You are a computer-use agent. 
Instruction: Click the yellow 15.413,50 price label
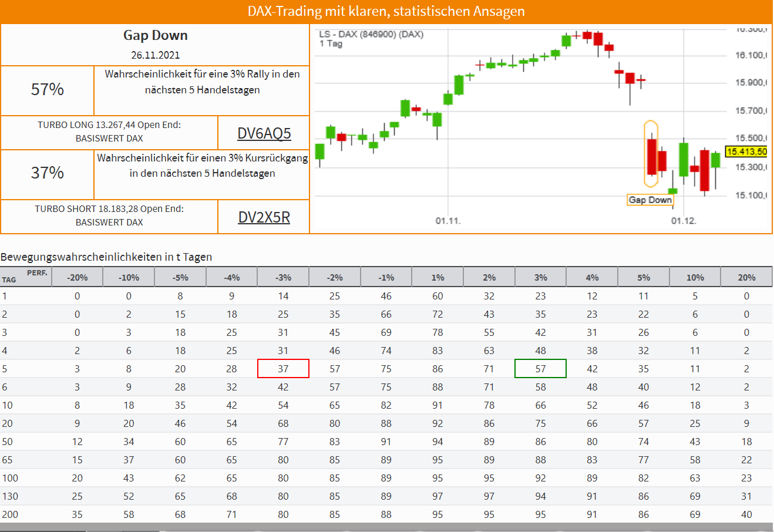tap(747, 151)
